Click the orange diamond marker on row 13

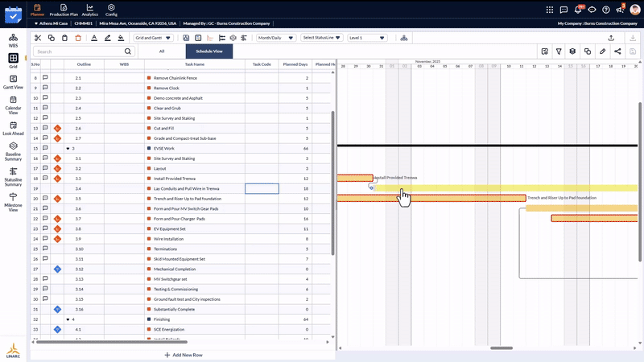(57, 129)
